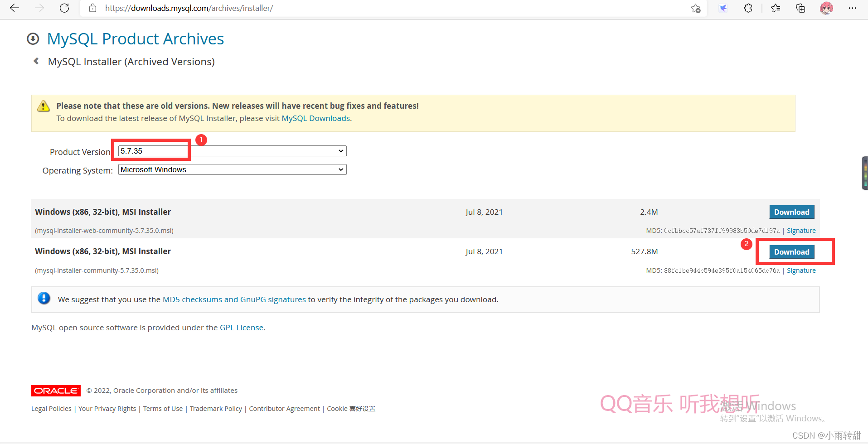This screenshot has width=868, height=444.
Task: Open browser settings and more menu
Action: [x=852, y=8]
